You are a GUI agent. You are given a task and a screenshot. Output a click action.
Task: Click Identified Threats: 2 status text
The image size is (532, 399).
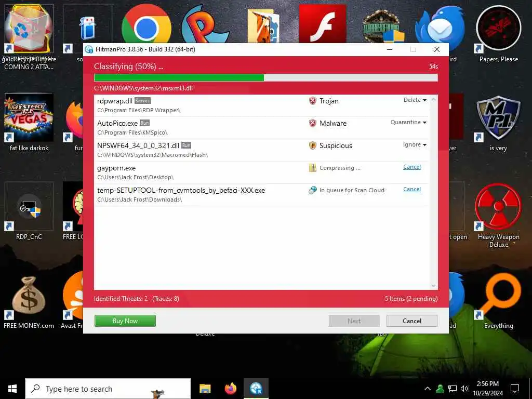pos(121,299)
